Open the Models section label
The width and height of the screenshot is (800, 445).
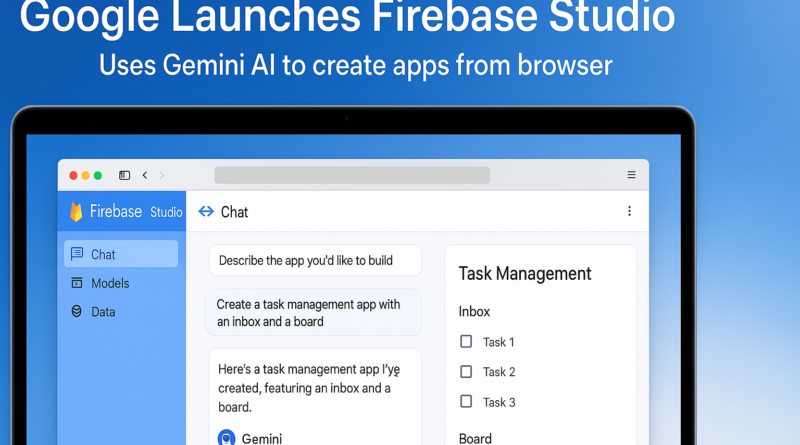pos(110,283)
